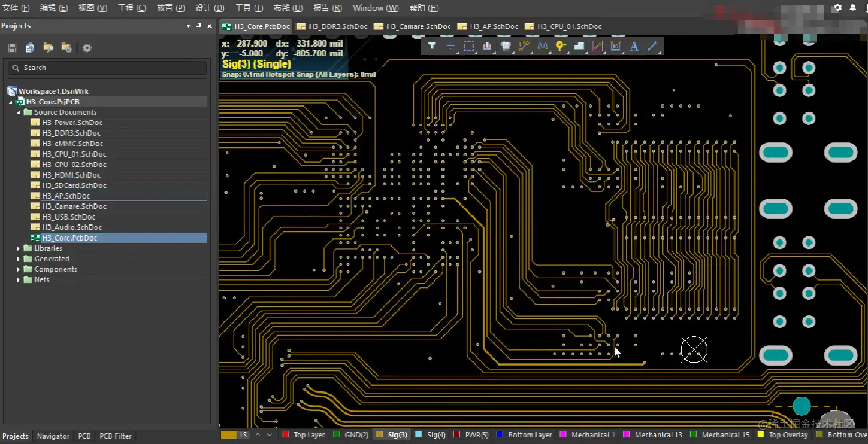Viewport: 868px width, 444px height.
Task: Switch to the PCB Filter panel tab
Action: click(116, 436)
